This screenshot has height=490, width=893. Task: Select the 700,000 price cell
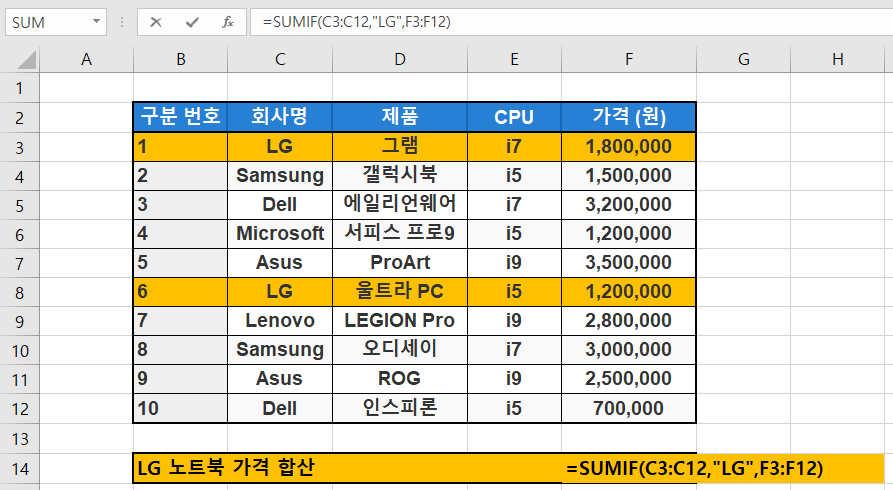click(629, 408)
